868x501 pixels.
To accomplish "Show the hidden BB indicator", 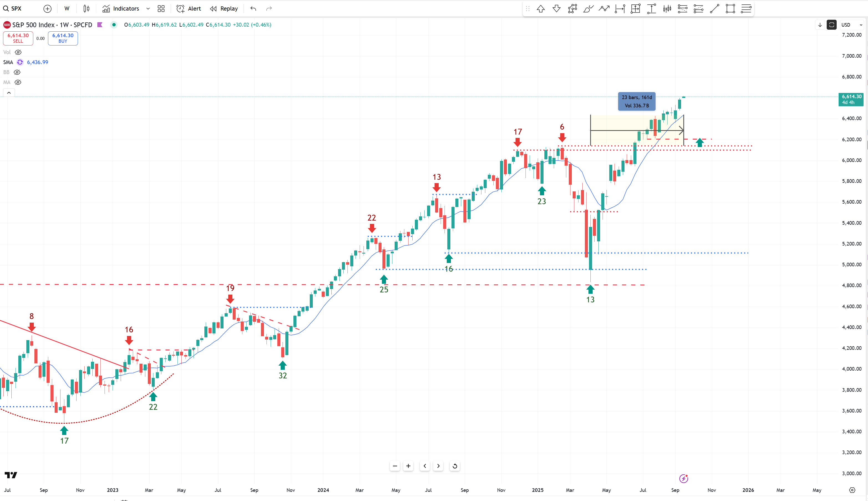I will click(17, 72).
